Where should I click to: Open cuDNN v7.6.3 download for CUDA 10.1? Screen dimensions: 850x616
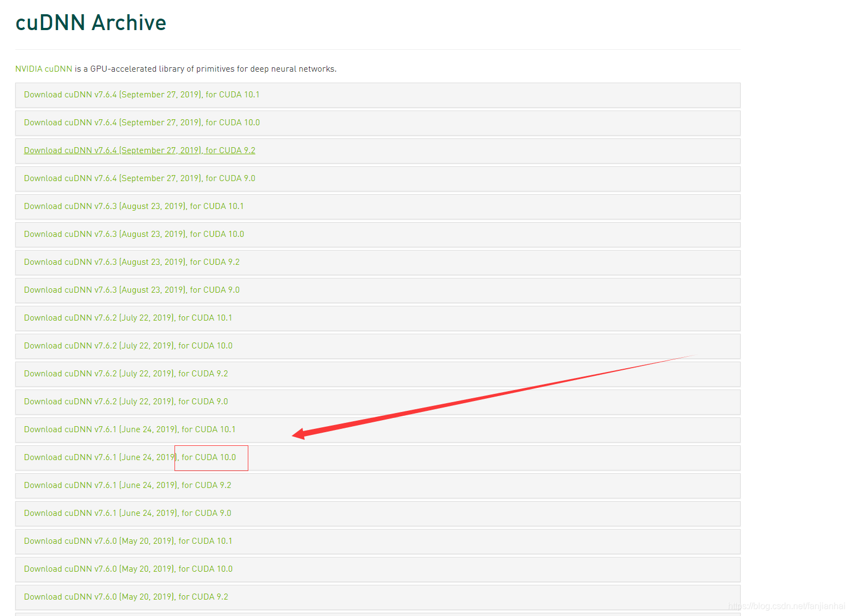134,206
